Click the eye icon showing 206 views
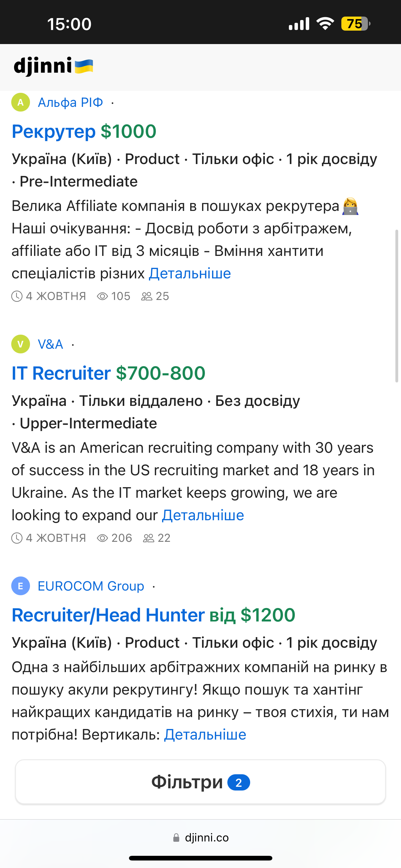This screenshot has height=868, width=401. tap(102, 538)
